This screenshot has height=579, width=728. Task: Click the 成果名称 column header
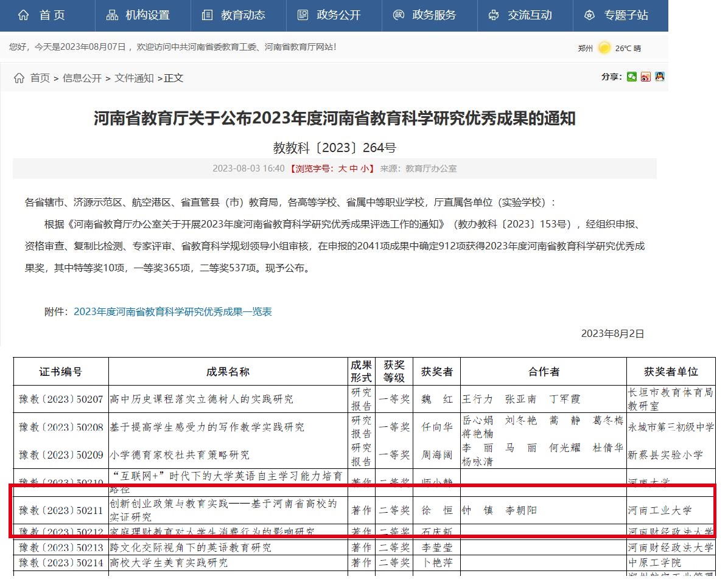228,372
